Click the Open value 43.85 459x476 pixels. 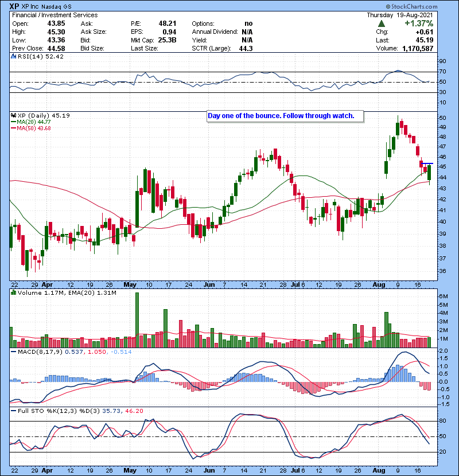pos(56,24)
